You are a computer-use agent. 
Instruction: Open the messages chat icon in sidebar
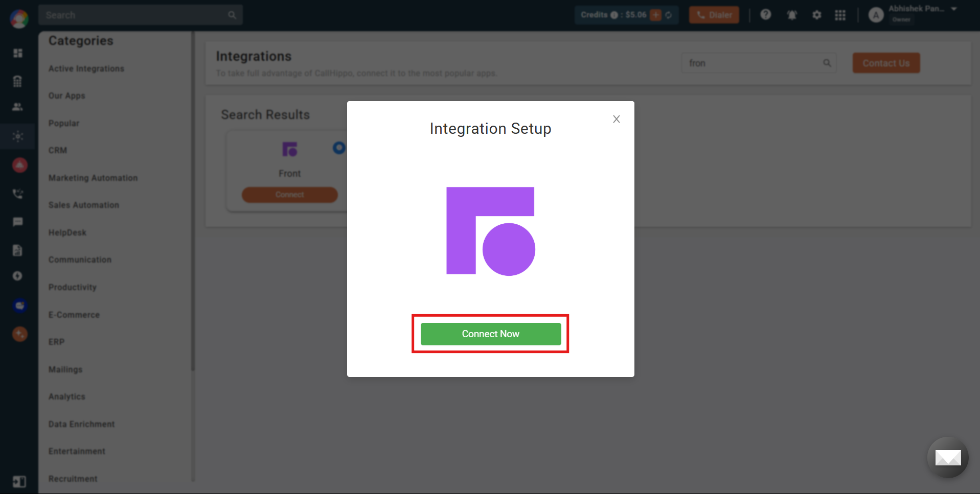pos(18,222)
